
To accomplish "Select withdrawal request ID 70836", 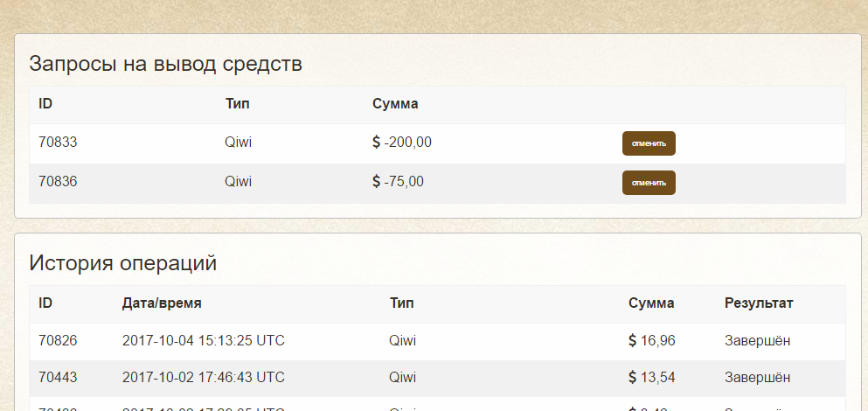I will pos(59,182).
